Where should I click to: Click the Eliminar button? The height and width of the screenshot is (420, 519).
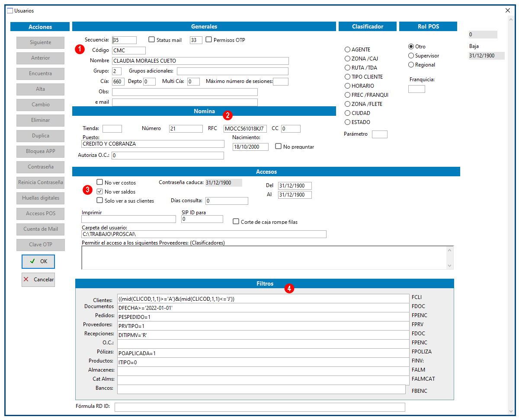point(40,120)
